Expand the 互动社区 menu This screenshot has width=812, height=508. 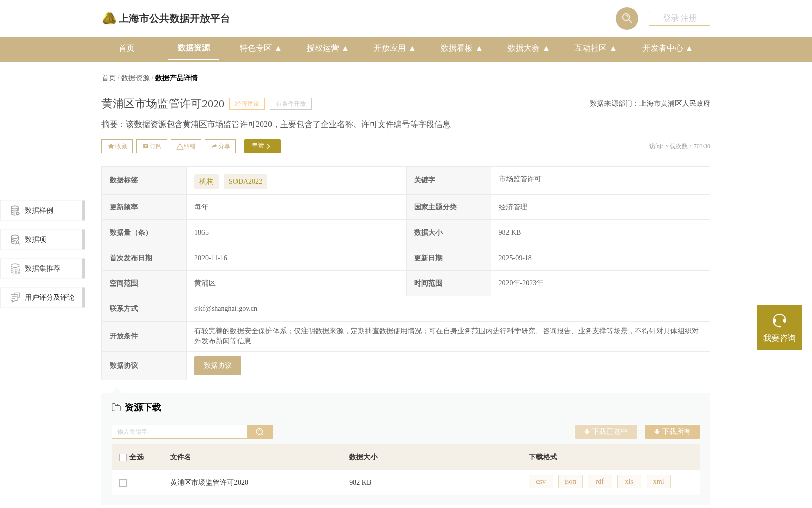(x=595, y=48)
